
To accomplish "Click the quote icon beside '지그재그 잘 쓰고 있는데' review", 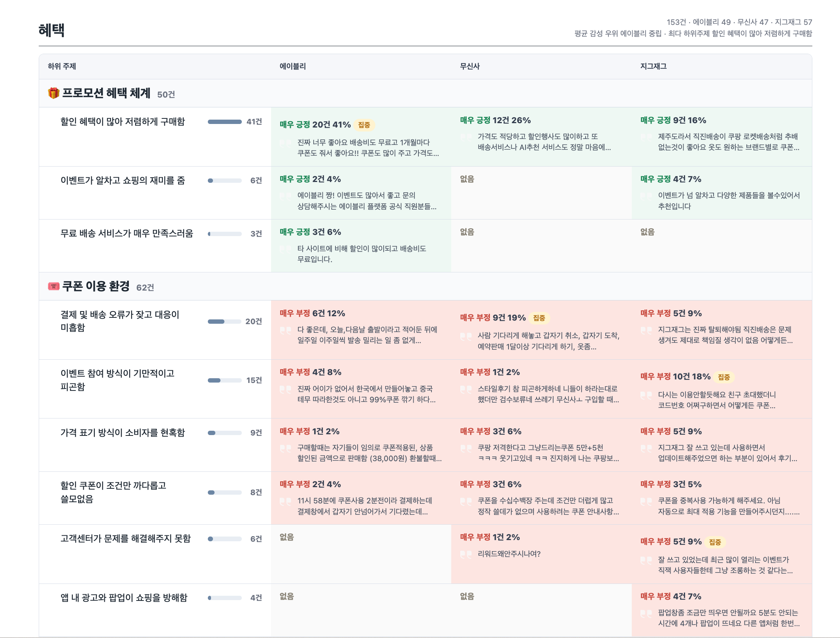I will coord(646,448).
